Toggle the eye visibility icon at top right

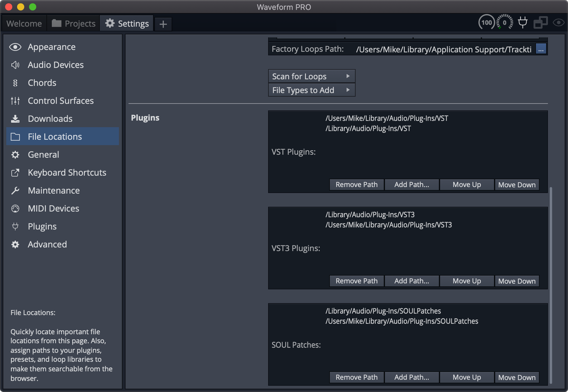pos(558,22)
